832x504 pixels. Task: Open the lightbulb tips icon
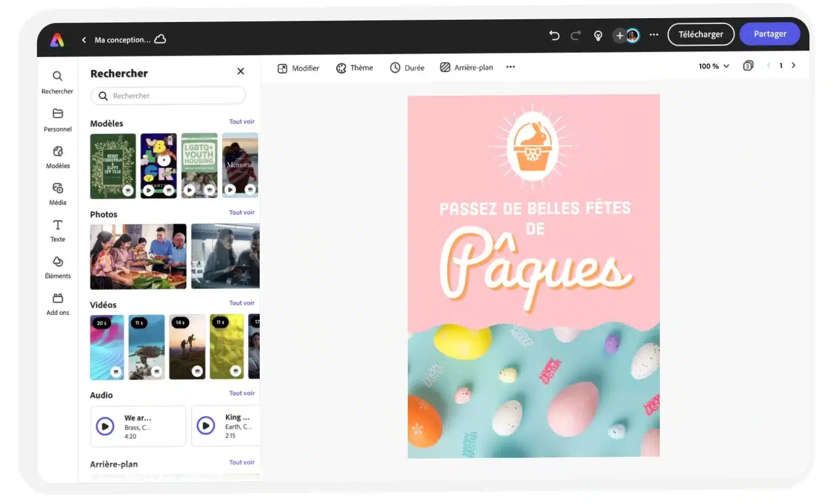pos(598,36)
